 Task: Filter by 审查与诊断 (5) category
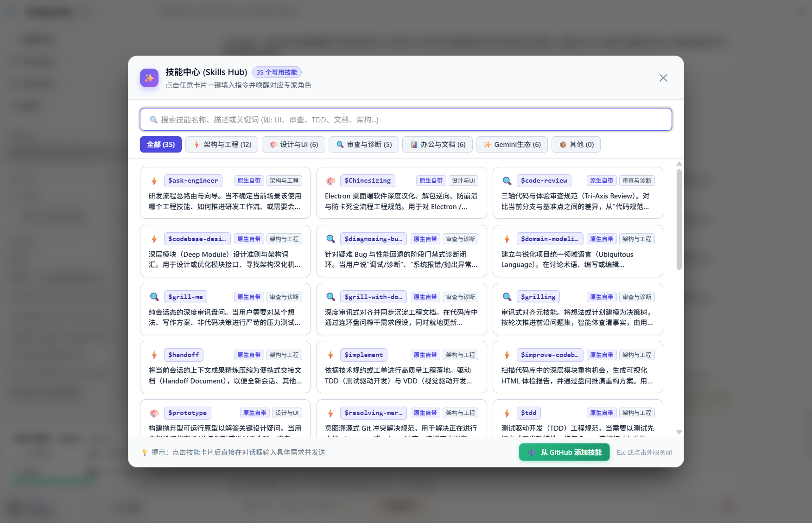[x=364, y=145]
